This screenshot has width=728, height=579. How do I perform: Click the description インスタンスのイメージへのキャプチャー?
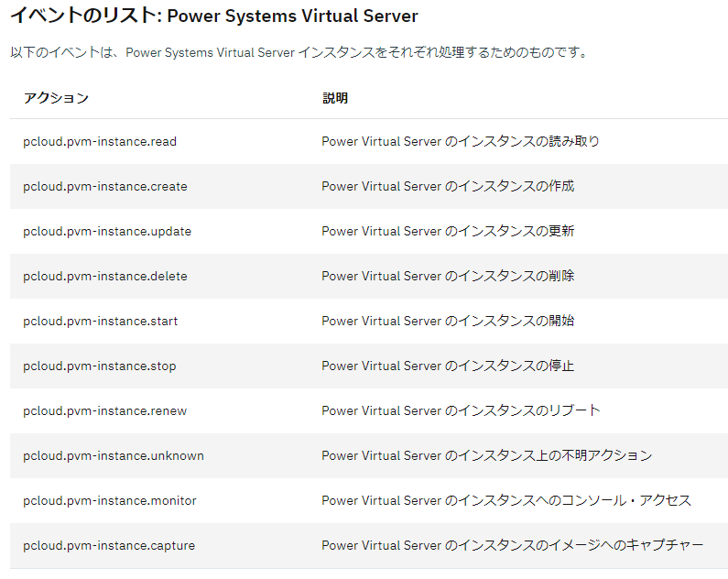(513, 545)
